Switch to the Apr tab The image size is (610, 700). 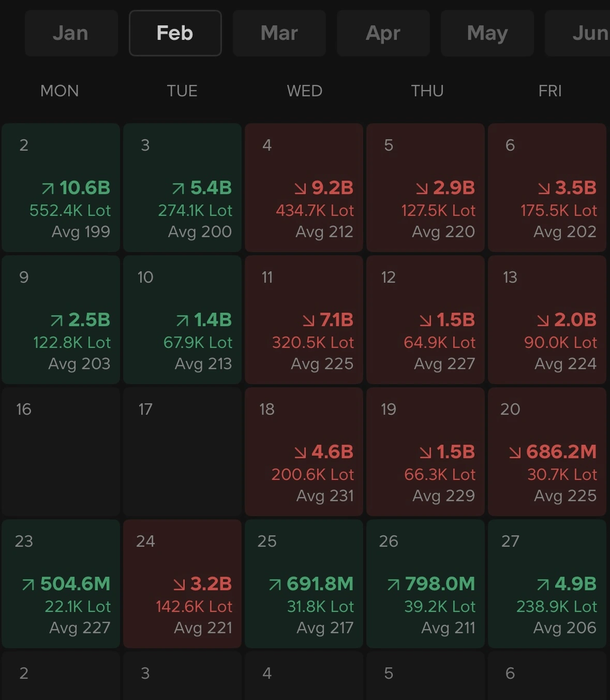[x=383, y=33]
